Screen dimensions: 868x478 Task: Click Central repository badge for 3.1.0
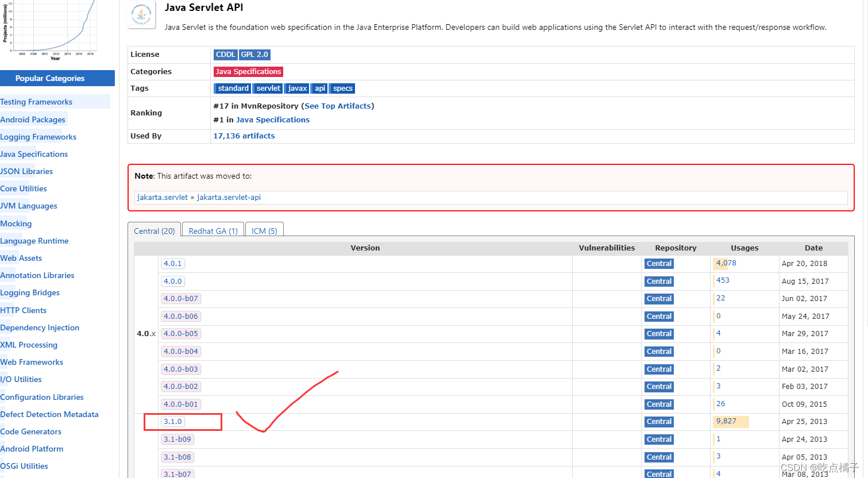click(659, 422)
